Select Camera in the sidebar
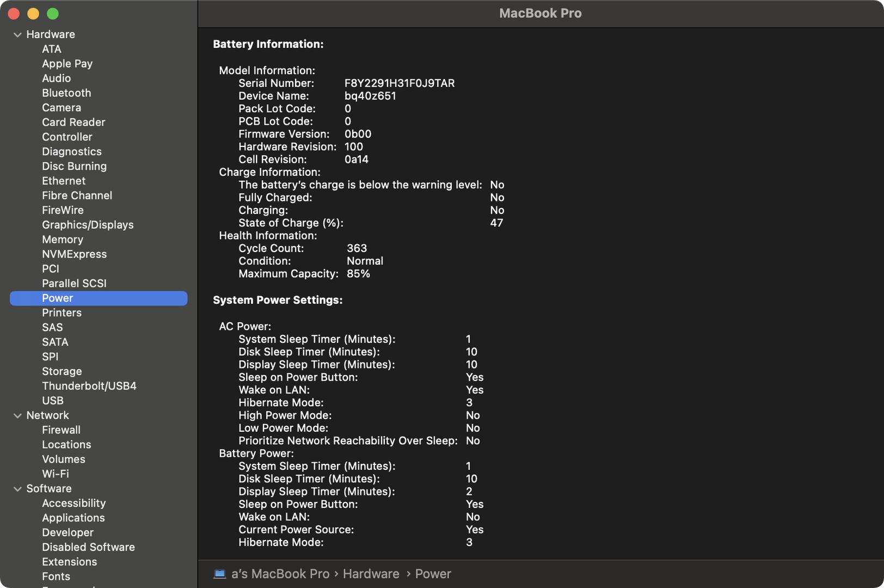Image resolution: width=884 pixels, height=588 pixels. [x=62, y=108]
